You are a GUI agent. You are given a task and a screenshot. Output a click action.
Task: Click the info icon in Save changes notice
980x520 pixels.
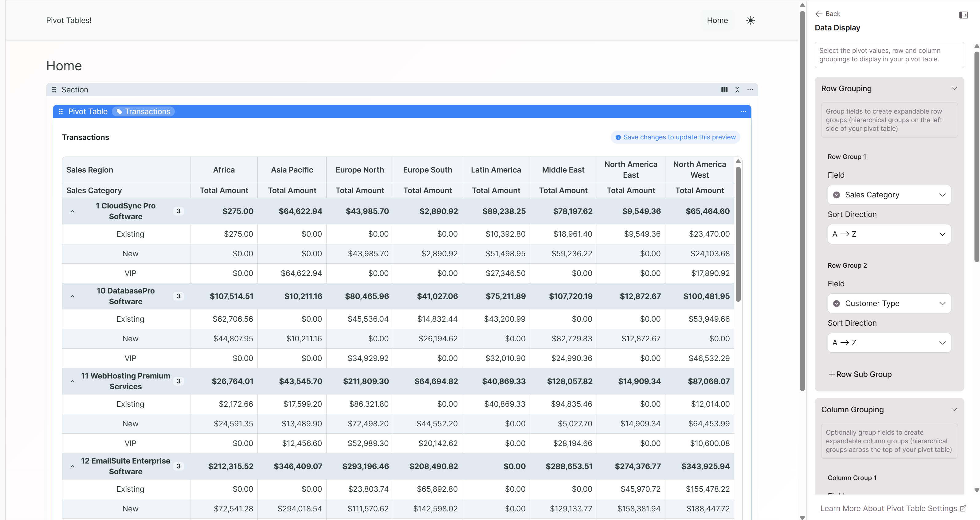point(618,137)
